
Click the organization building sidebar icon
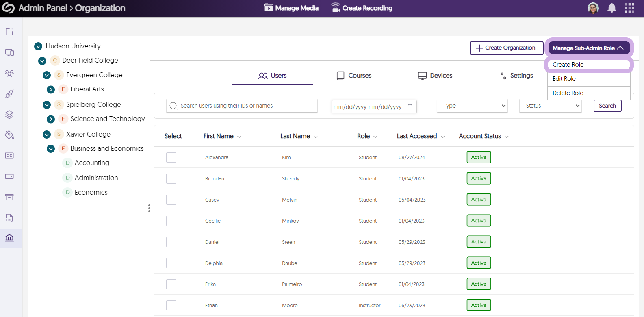point(9,238)
